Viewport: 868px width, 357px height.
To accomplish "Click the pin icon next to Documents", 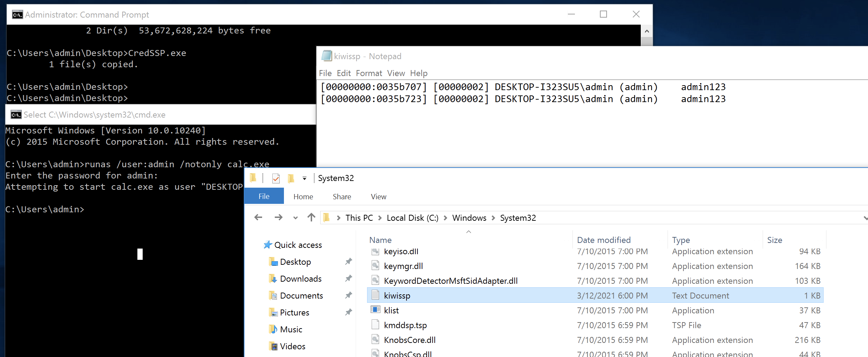I will coord(348,295).
